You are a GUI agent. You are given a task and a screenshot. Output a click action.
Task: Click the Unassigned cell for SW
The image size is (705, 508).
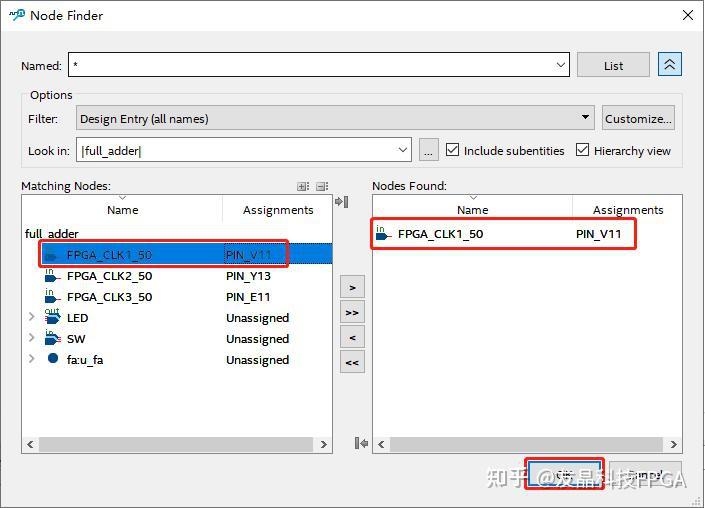click(257, 339)
